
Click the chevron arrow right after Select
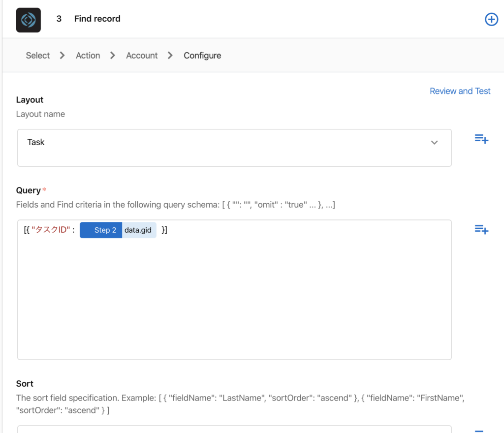tap(62, 56)
